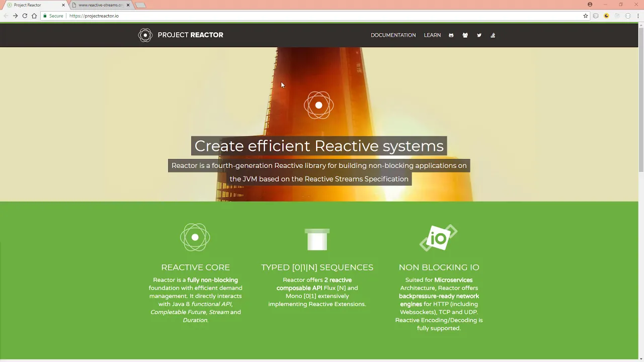644x362 pixels.
Task: Click the greyed circular extension icon after the moon
Action: (617, 16)
